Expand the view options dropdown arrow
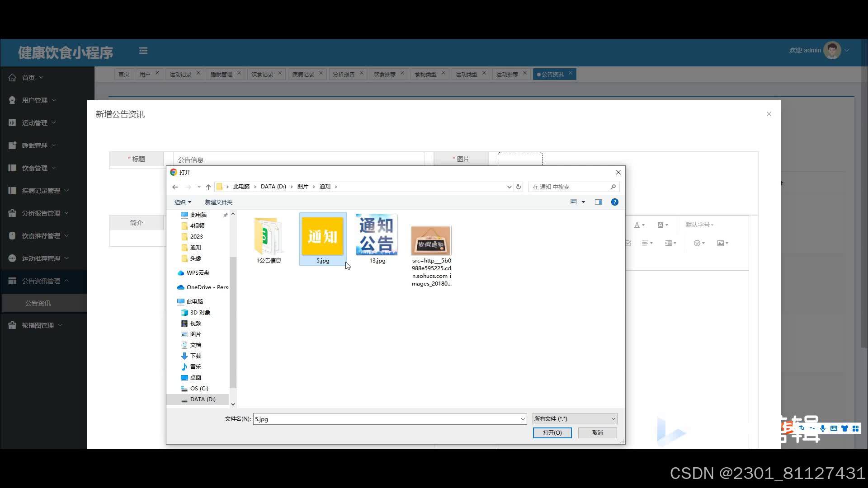The image size is (868, 488). tap(583, 202)
